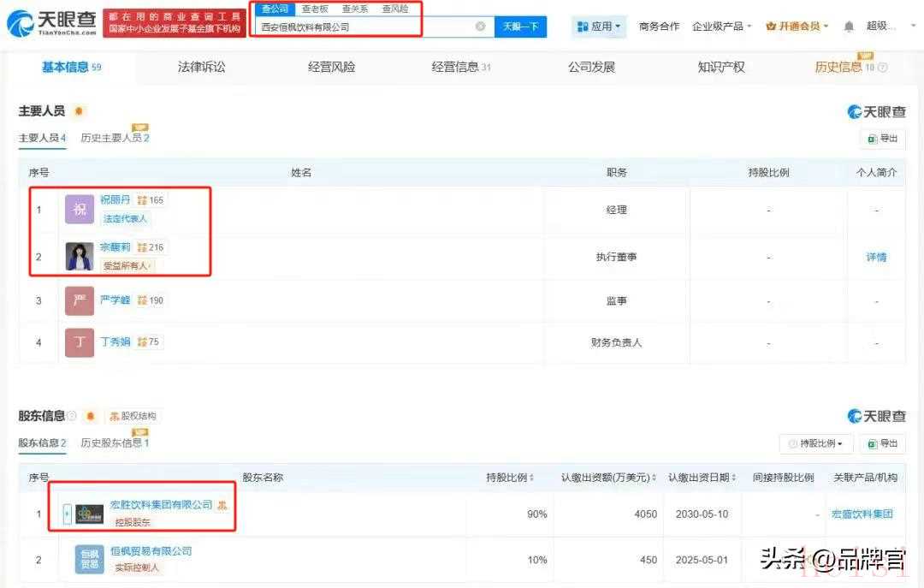924x588 pixels.
Task: Click the 恒枫贸易 company logo icon
Action: [x=89, y=559]
